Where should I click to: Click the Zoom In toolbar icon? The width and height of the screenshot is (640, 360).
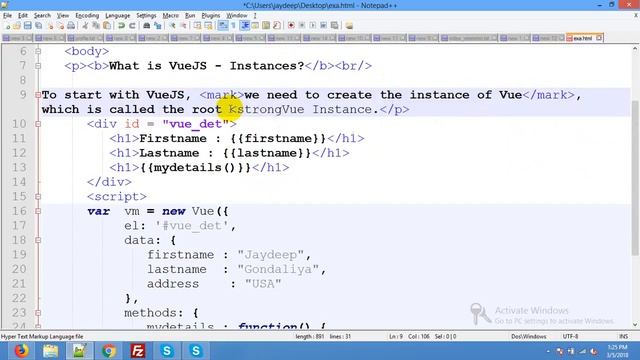[173, 26]
